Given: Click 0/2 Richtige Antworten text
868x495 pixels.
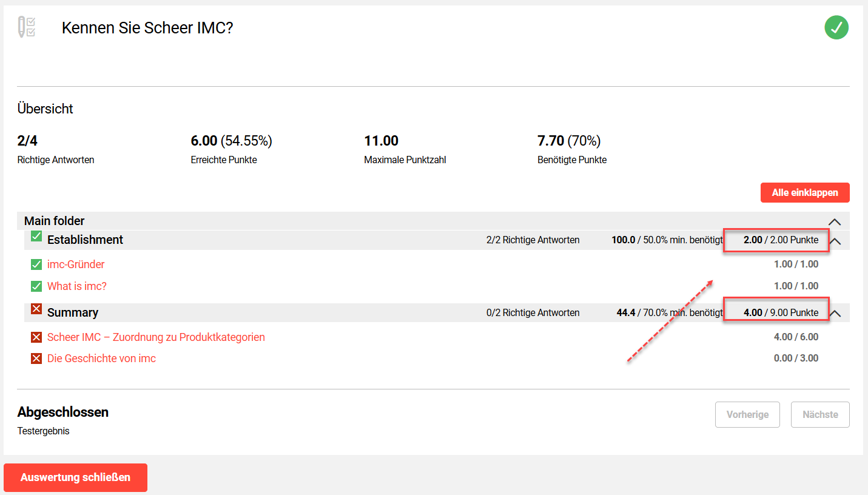Looking at the screenshot, I should 533,313.
